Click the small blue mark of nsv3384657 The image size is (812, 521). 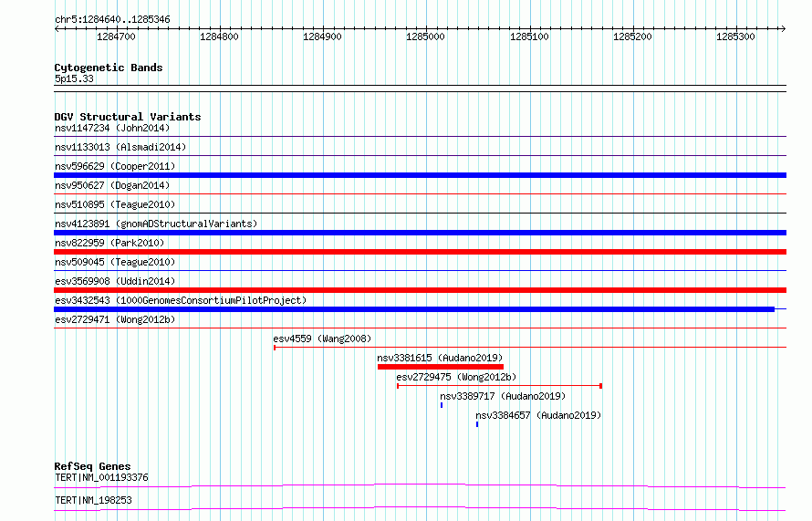[477, 424]
